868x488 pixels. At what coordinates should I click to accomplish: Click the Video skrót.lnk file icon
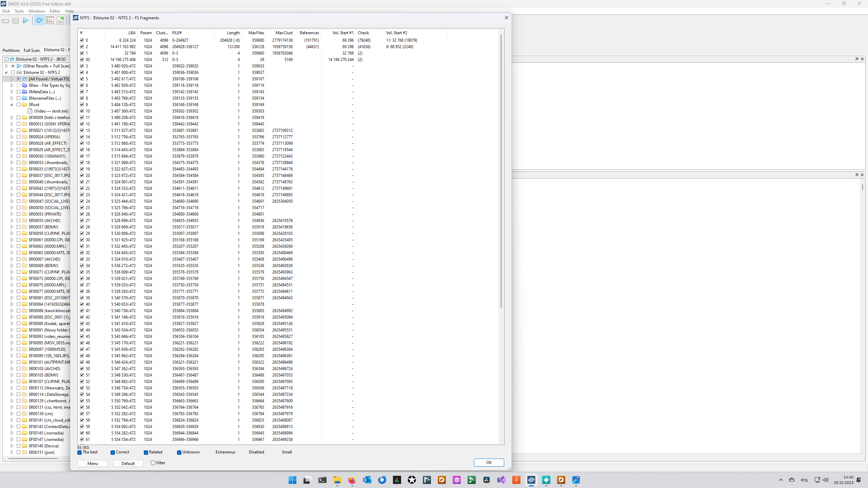tap(30, 111)
